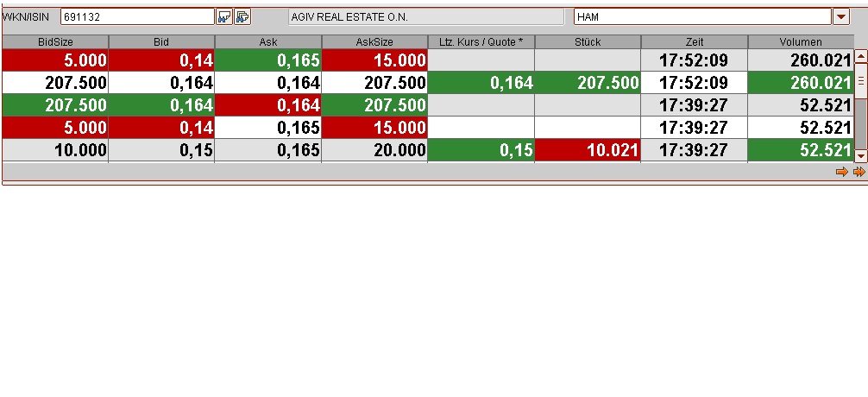The image size is (868, 397).
Task: Click the Bid column header
Action: click(x=161, y=42)
